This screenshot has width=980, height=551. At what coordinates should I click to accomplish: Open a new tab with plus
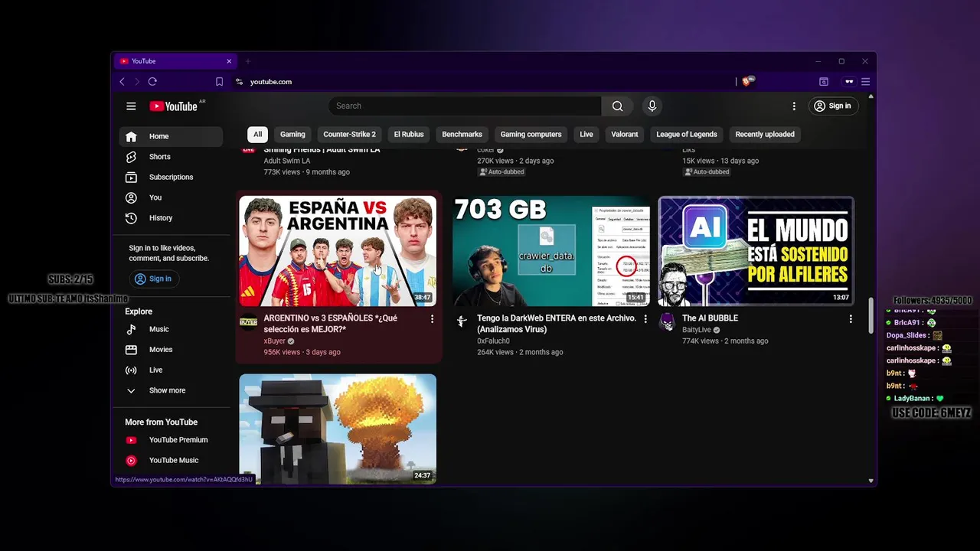pyautogui.click(x=247, y=61)
